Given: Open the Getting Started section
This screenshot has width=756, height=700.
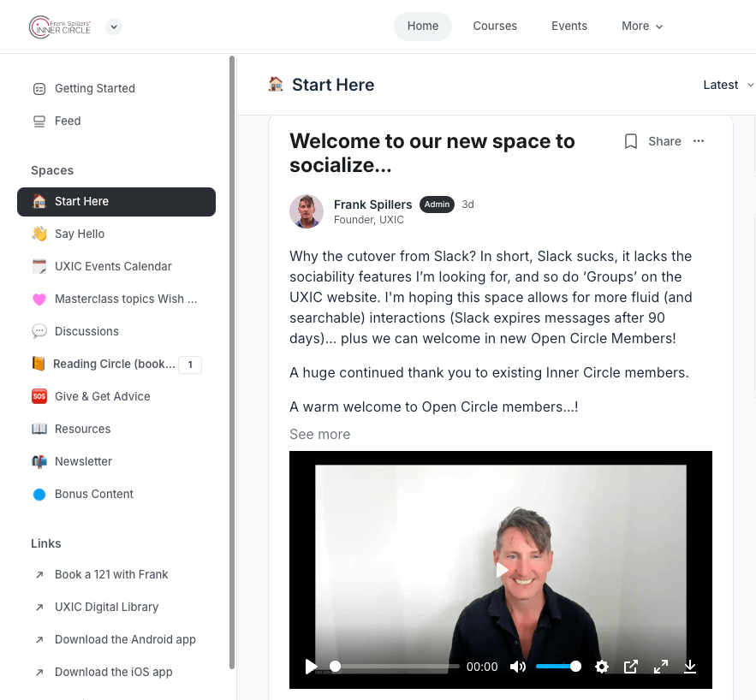Looking at the screenshot, I should (x=94, y=88).
